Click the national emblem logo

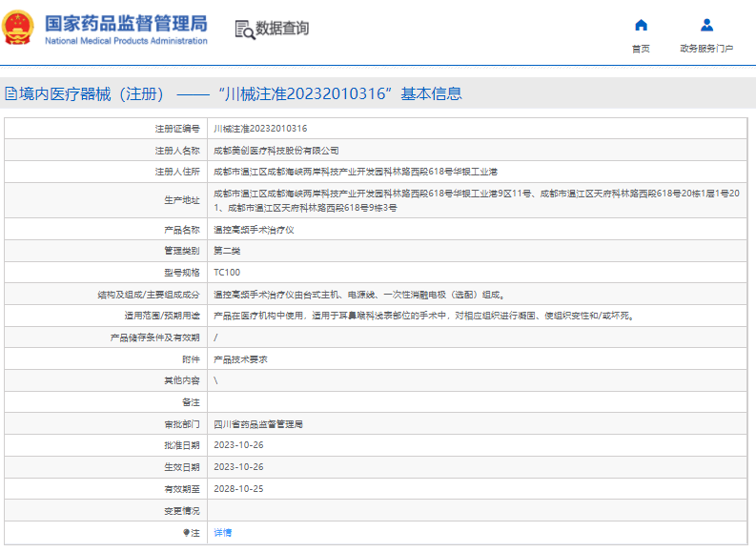18,28
